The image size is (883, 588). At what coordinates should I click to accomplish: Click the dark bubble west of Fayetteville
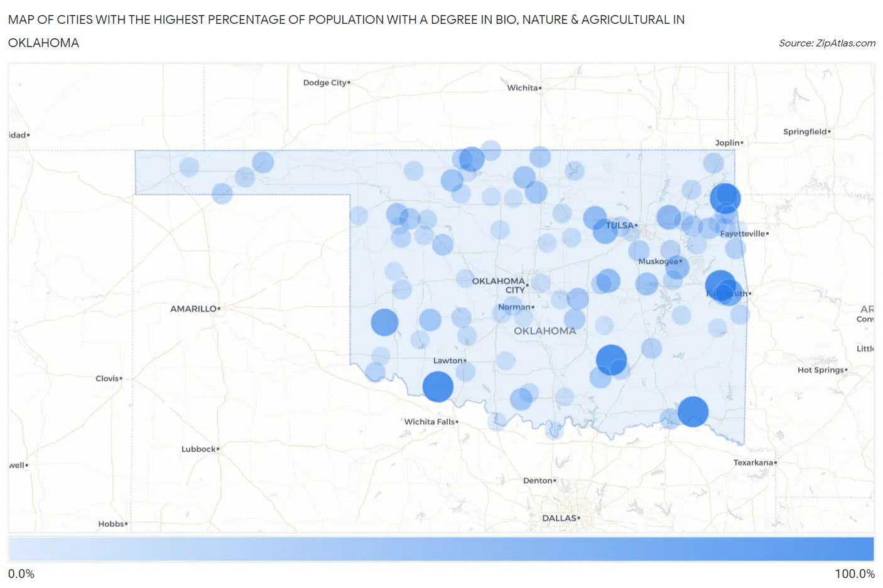[x=725, y=198]
